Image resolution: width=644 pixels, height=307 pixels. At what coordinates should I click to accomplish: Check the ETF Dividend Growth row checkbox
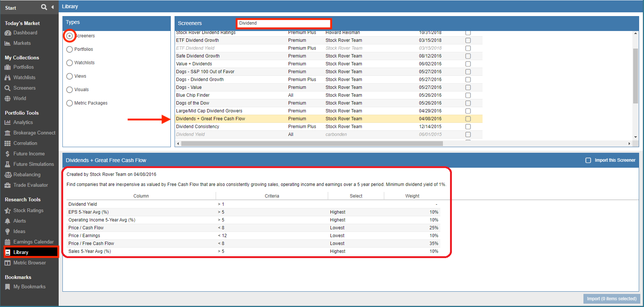tap(468, 40)
